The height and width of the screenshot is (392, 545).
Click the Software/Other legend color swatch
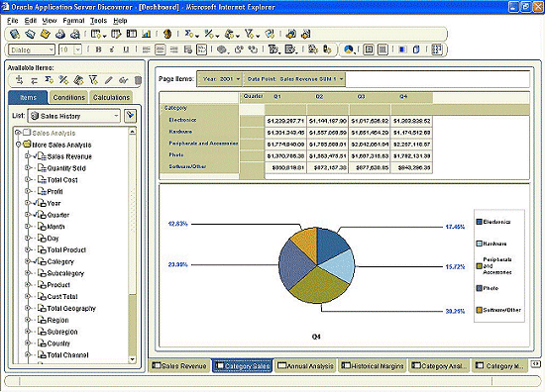tap(479, 310)
